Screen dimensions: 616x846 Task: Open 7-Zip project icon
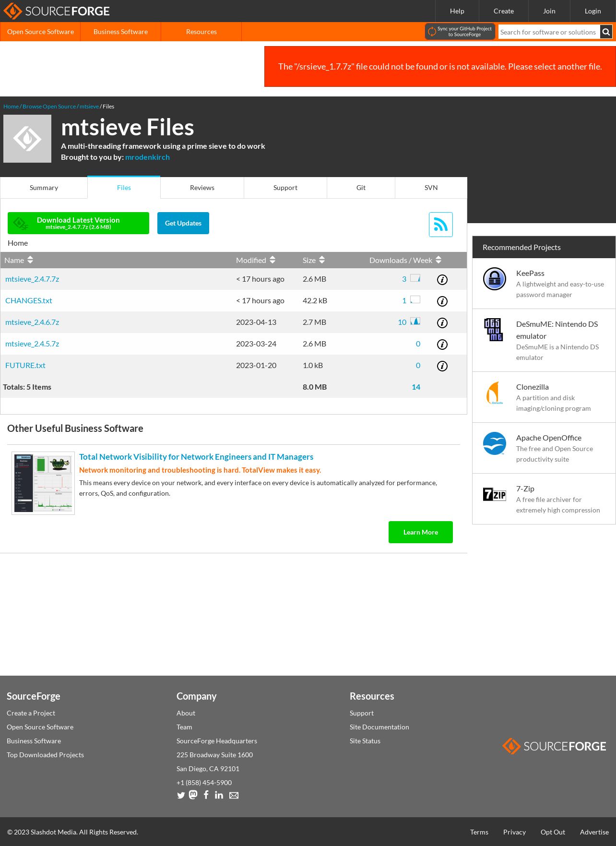pos(495,494)
